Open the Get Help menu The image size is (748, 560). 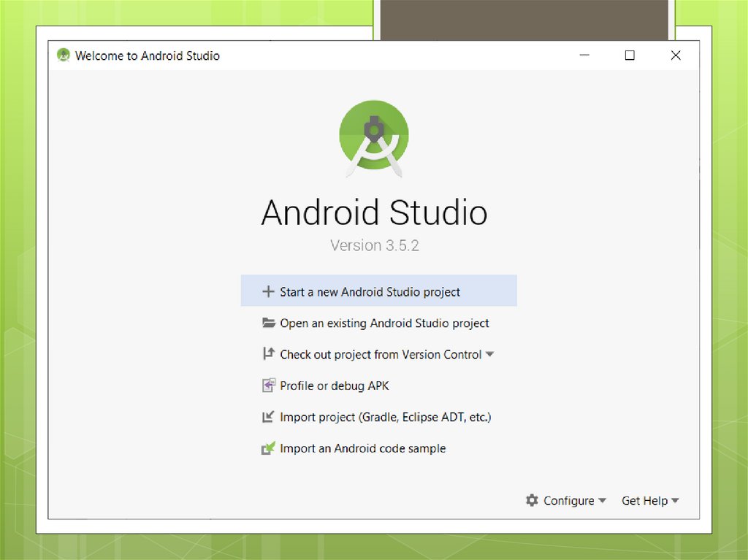pyautogui.click(x=644, y=500)
